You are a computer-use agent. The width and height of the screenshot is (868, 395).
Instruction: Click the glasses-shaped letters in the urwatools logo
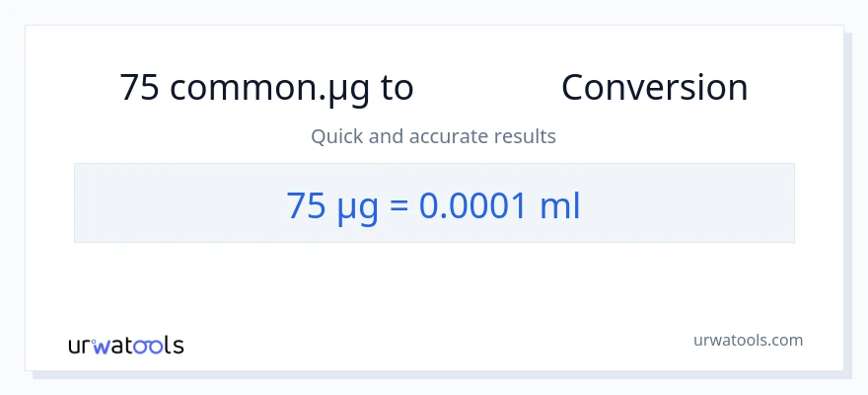[148, 347]
